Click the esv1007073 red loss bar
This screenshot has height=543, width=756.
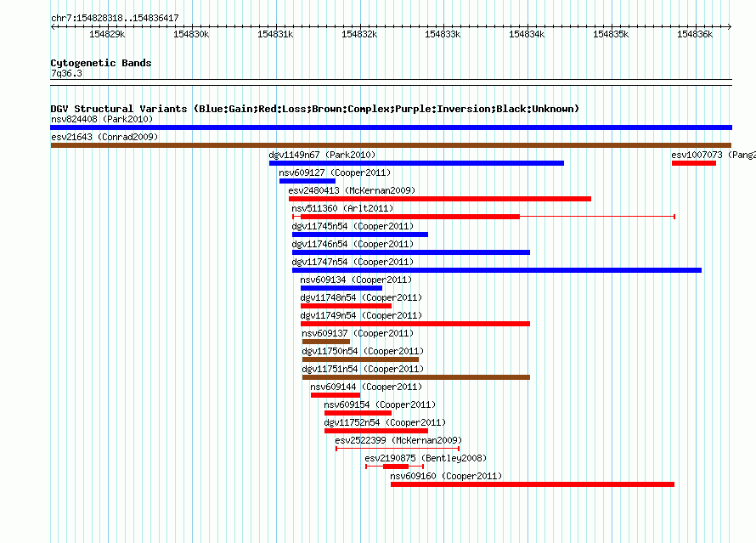pos(694,163)
